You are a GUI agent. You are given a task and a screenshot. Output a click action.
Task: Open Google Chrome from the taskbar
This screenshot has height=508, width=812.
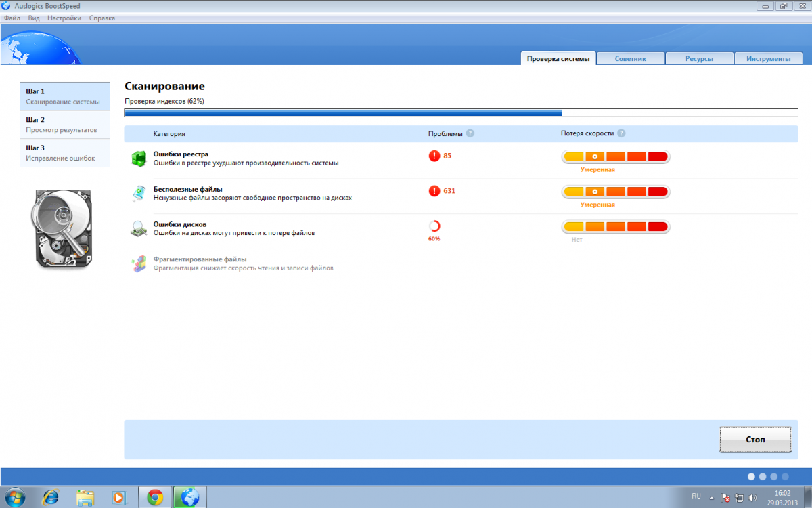[x=155, y=497]
